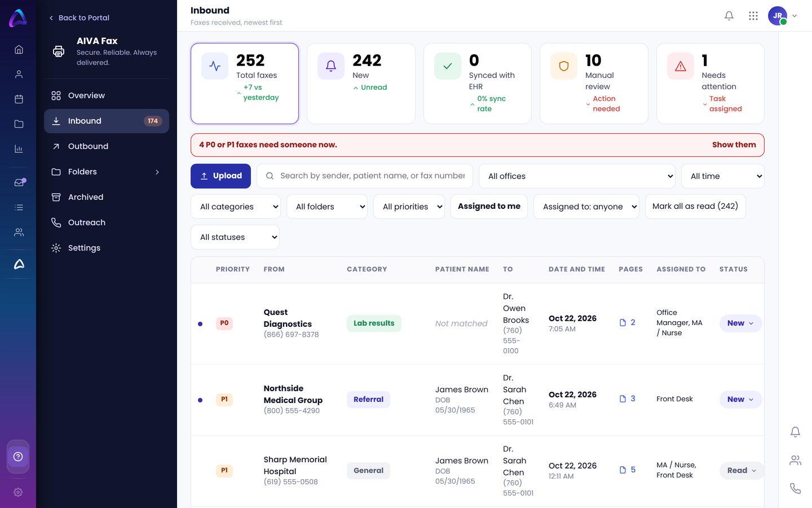
Task: Select the Total faxes stat card
Action: 245,84
